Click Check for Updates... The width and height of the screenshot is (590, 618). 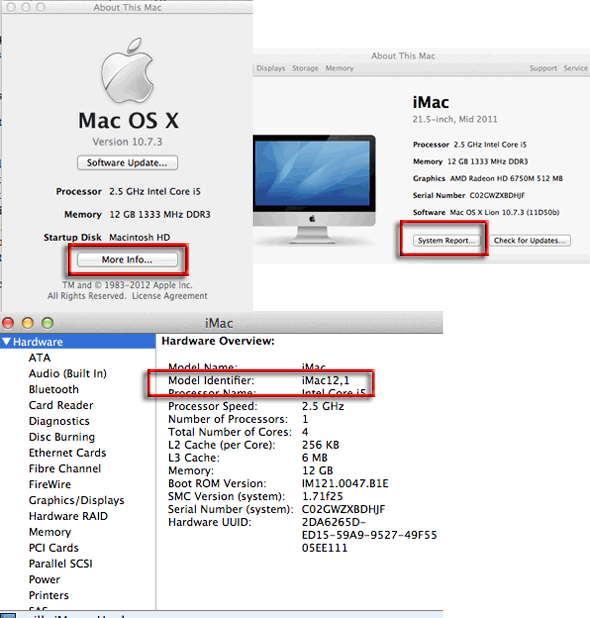click(530, 240)
